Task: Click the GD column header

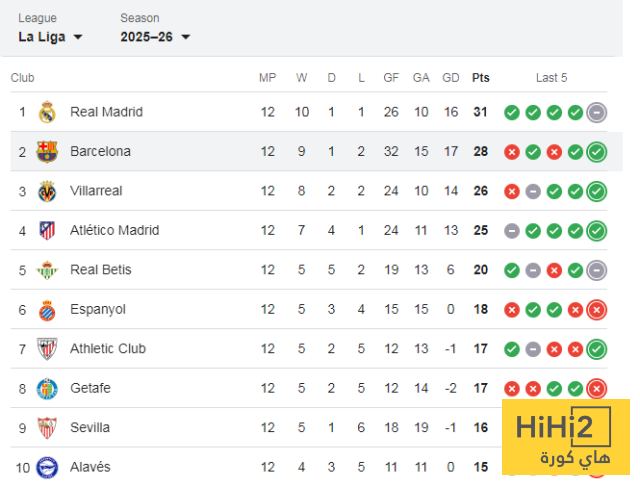Action: coord(451,78)
